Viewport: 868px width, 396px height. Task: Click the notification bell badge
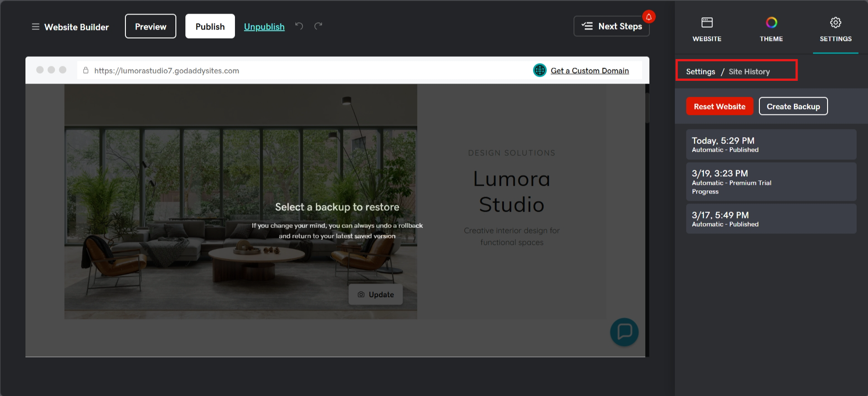pyautogui.click(x=649, y=17)
